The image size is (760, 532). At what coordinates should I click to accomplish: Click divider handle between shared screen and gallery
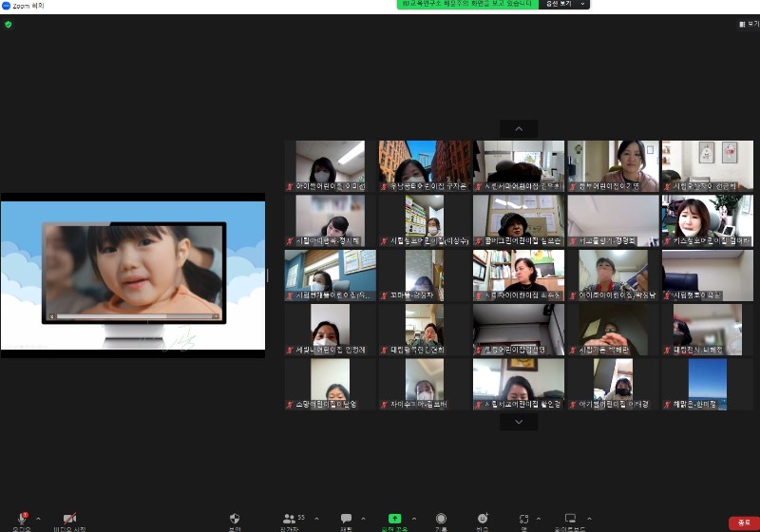coord(268,275)
